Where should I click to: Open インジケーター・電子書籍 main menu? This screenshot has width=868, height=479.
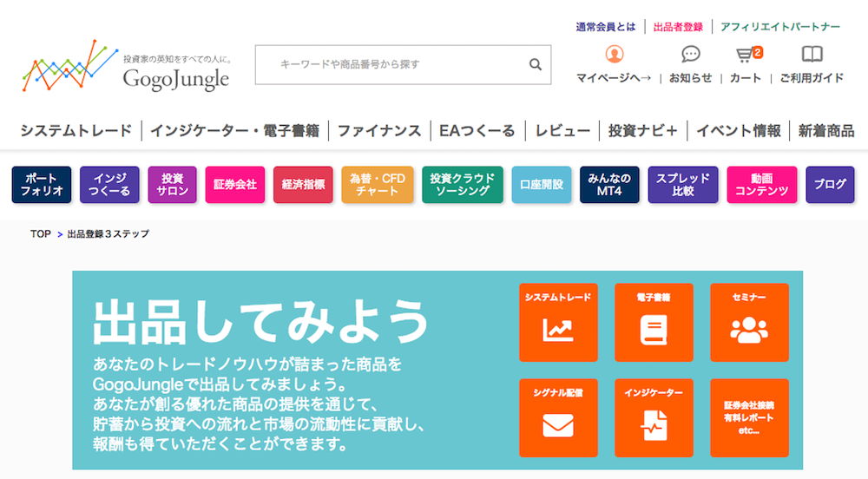point(234,131)
